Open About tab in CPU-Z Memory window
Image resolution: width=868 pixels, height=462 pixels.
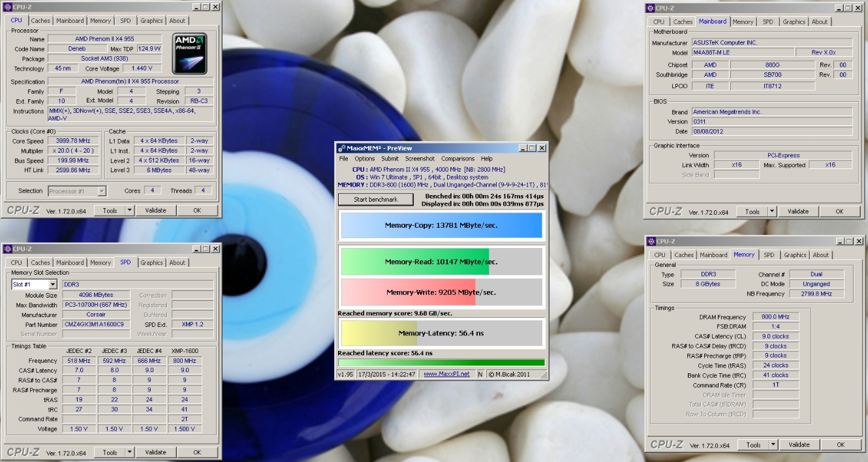(821, 255)
